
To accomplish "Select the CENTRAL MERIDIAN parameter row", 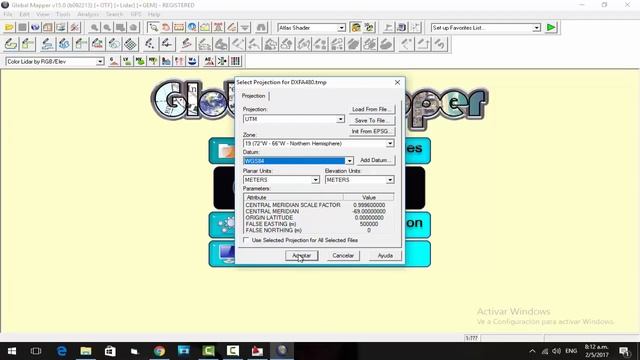I will click(x=319, y=211).
